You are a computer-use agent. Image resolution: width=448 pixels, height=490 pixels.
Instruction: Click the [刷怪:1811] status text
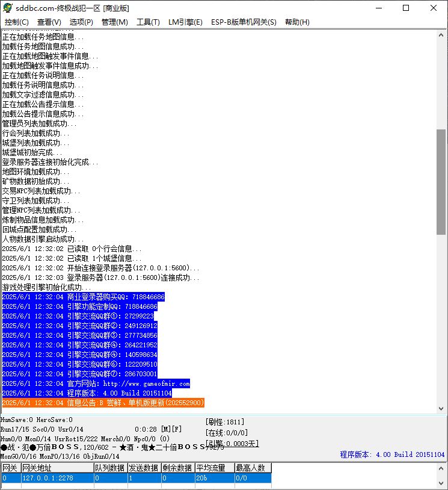[x=225, y=422]
